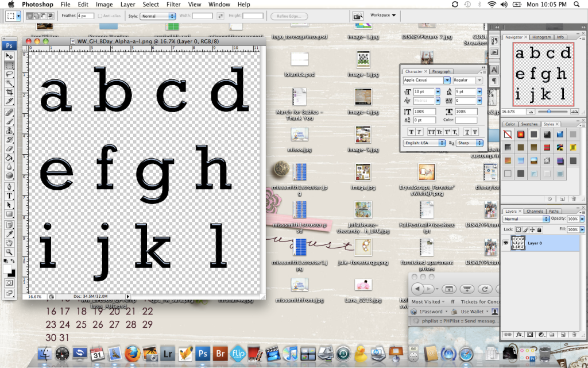Select the Eraser tool
The height and width of the screenshot is (368, 588).
[9, 149]
